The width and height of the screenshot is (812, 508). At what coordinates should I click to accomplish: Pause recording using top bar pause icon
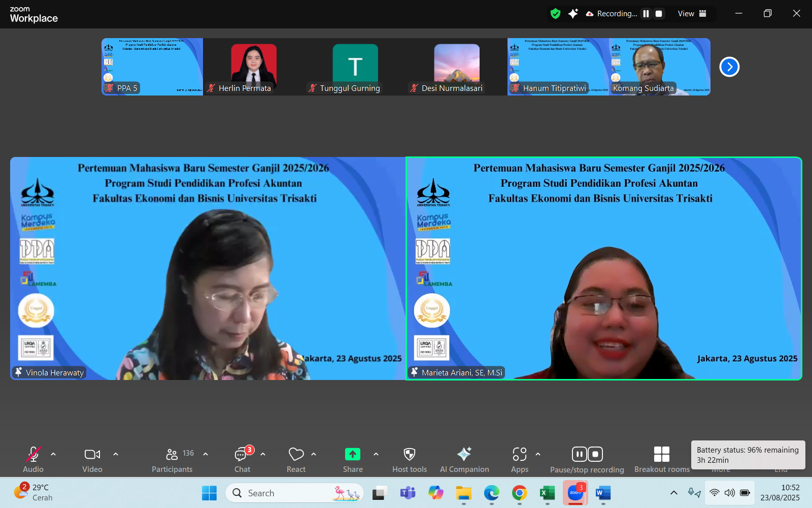tap(646, 14)
